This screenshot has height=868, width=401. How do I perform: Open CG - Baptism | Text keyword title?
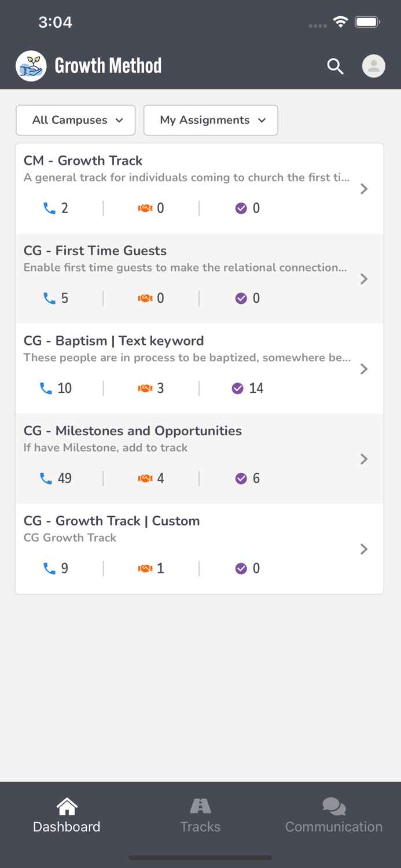(113, 341)
